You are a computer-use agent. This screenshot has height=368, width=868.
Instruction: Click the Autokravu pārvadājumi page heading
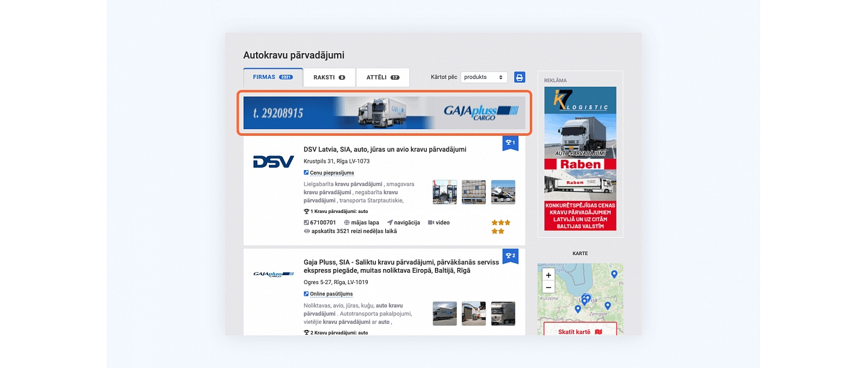(x=294, y=55)
